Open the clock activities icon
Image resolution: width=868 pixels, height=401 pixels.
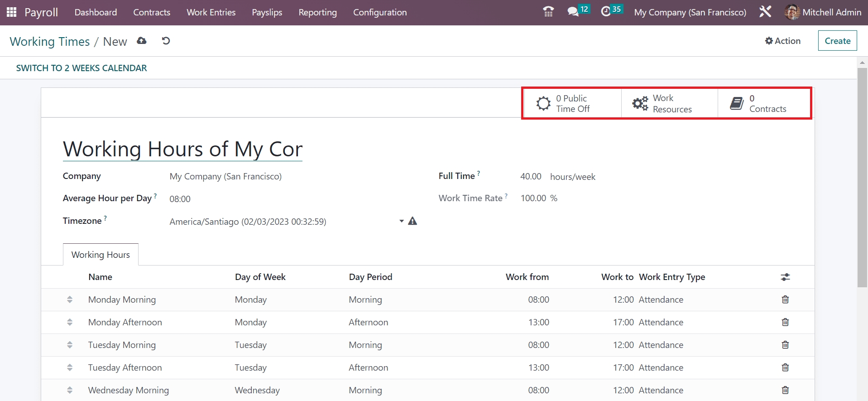(606, 12)
